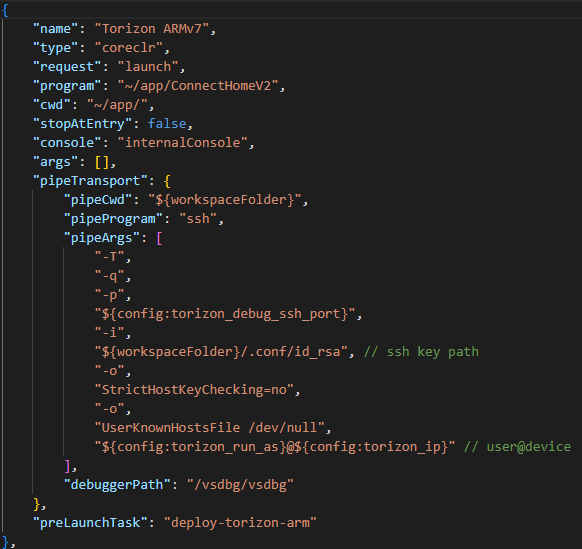This screenshot has width=582, height=549.
Task: Click the torizon_debug_ssh_port config string
Action: click(x=225, y=314)
